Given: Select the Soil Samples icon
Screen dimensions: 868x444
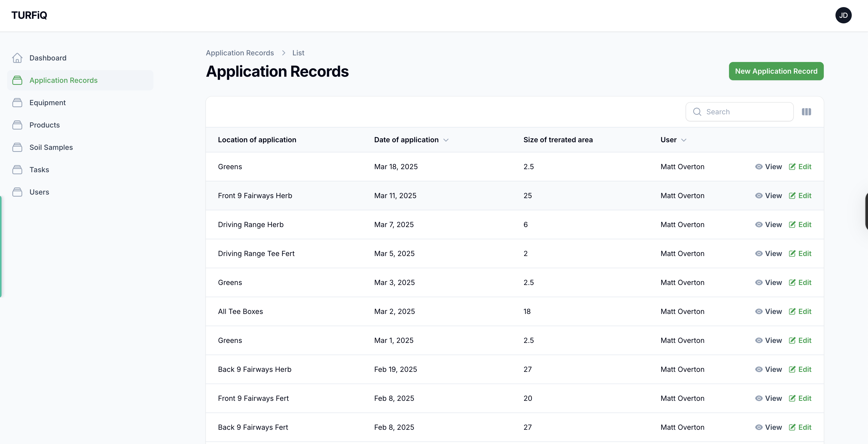Looking at the screenshot, I should pos(18,147).
